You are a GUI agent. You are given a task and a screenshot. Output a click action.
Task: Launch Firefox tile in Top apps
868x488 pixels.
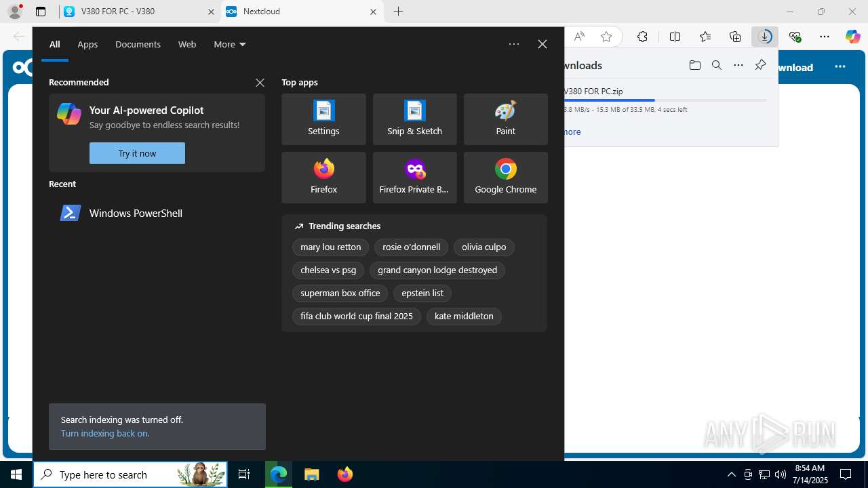point(323,178)
